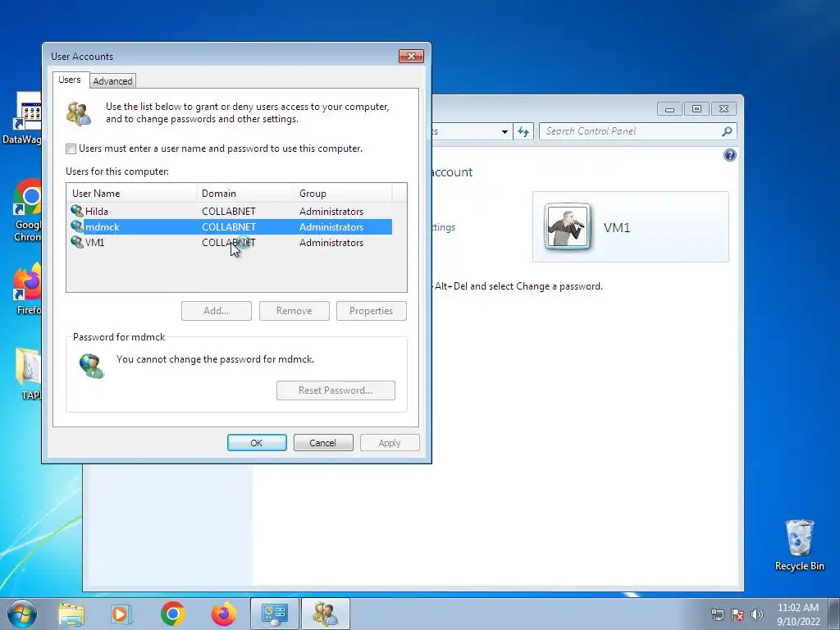
Task: Open Windows Explorer from taskbar
Action: tap(71, 614)
